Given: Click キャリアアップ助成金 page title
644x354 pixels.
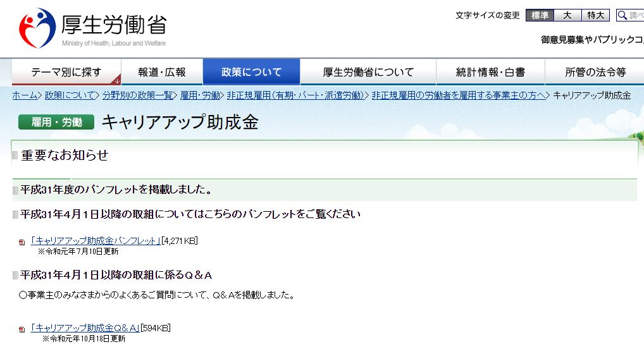Looking at the screenshot, I should (x=180, y=122).
